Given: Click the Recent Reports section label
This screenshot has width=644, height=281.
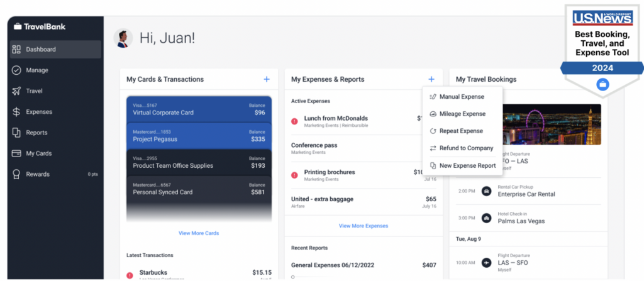Looking at the screenshot, I should (309, 248).
